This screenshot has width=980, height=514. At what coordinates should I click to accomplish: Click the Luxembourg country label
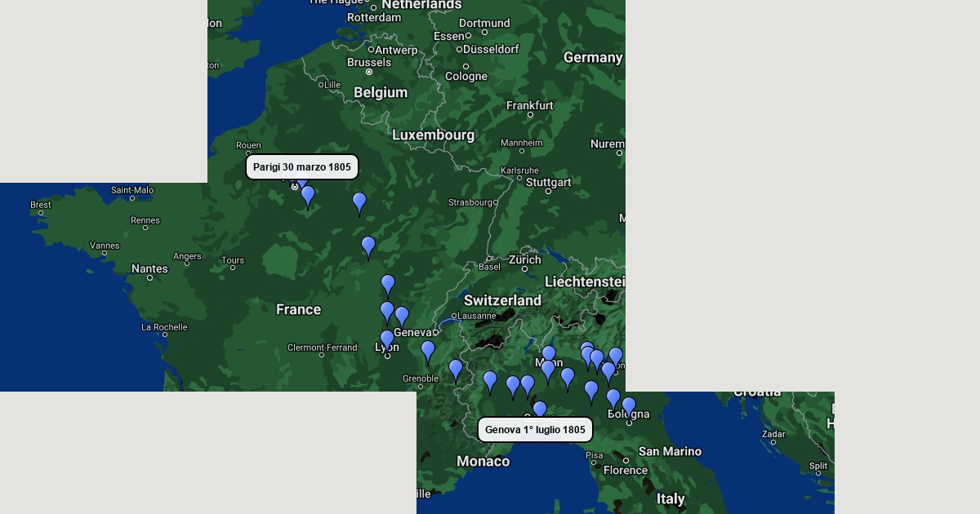[433, 135]
